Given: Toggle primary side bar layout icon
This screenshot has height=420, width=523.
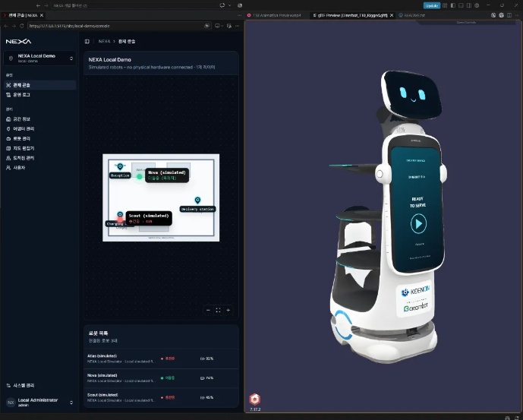Looking at the screenshot, I should pyautogui.click(x=453, y=5).
